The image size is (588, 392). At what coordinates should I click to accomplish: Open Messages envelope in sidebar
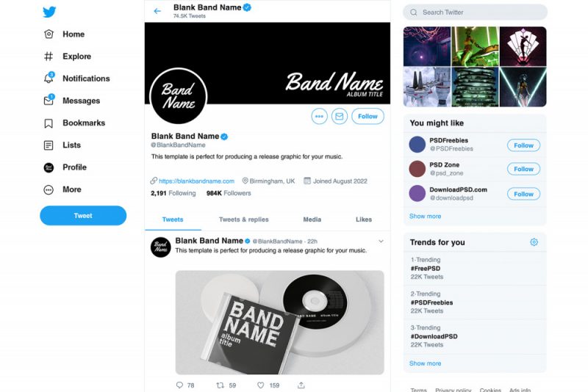(49, 101)
